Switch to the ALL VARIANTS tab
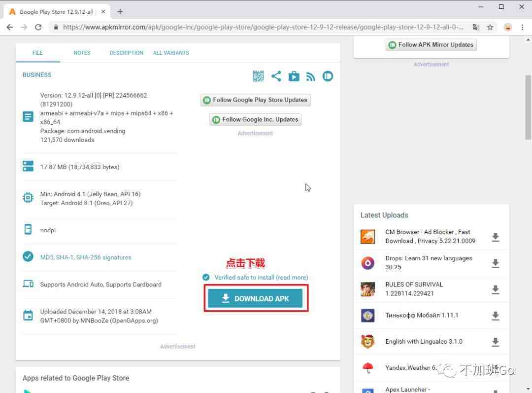Viewport: 532px width, 393px height. [x=171, y=53]
